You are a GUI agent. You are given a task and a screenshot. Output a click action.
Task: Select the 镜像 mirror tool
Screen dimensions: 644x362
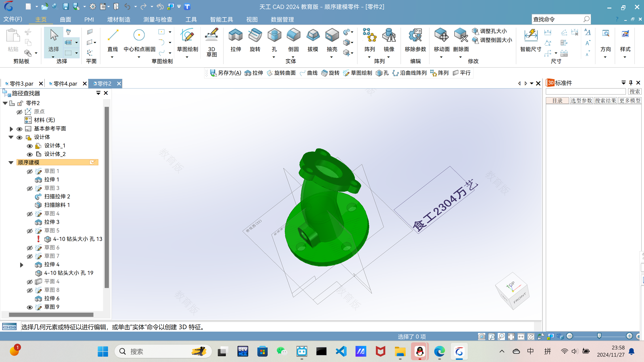[389, 40]
